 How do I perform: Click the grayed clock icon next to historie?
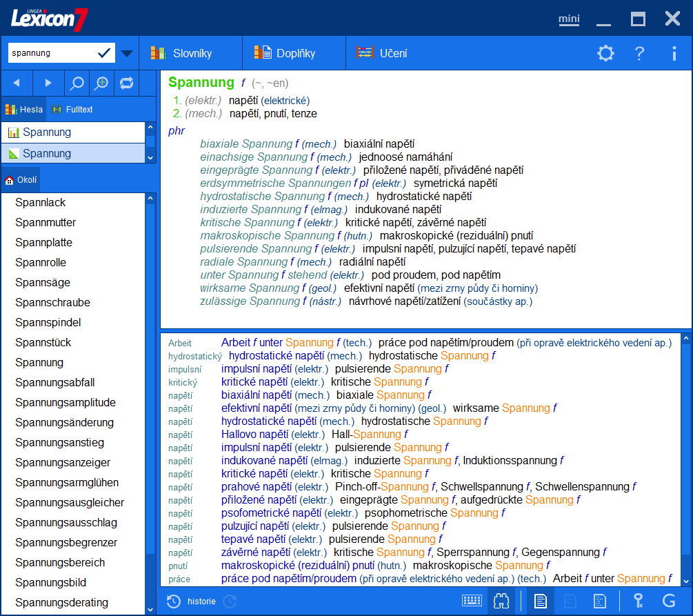(230, 602)
